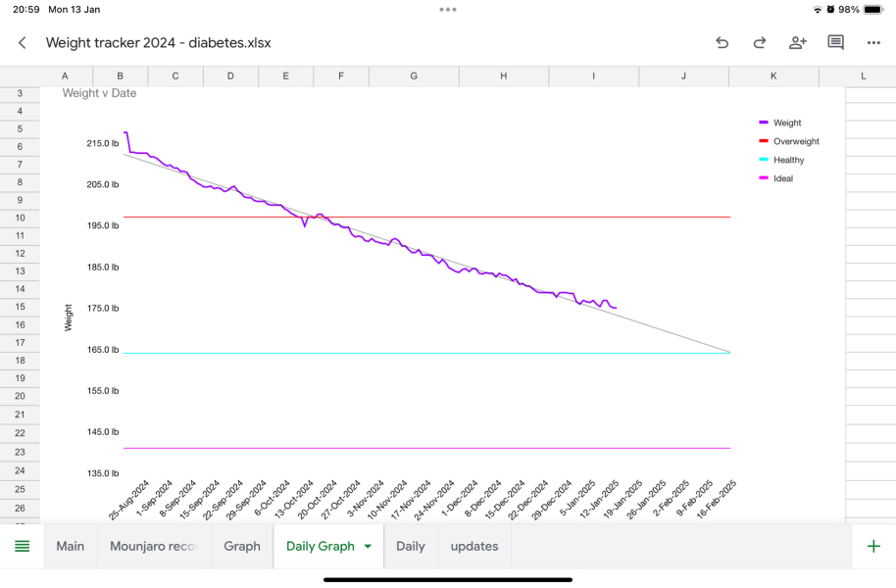The image size is (896, 588).
Task: Select column I header
Action: [593, 76]
